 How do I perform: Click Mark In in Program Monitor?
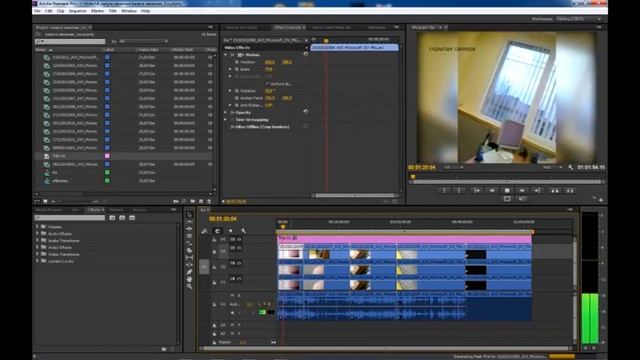click(x=444, y=191)
